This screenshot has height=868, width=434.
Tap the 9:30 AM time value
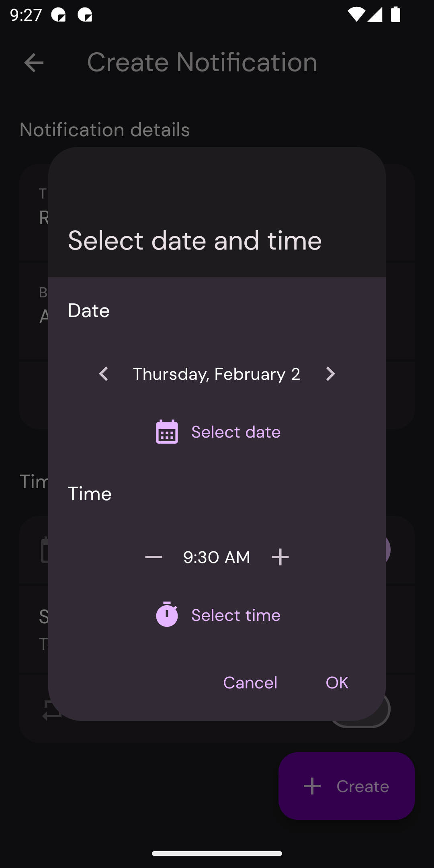[x=217, y=557]
